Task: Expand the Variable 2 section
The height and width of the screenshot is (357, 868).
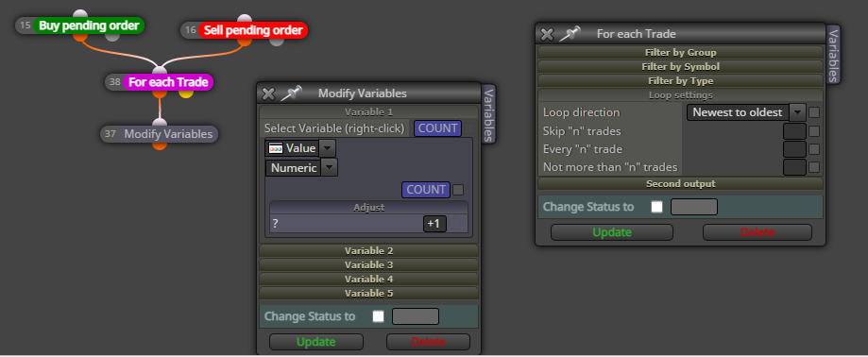Action: [x=368, y=250]
